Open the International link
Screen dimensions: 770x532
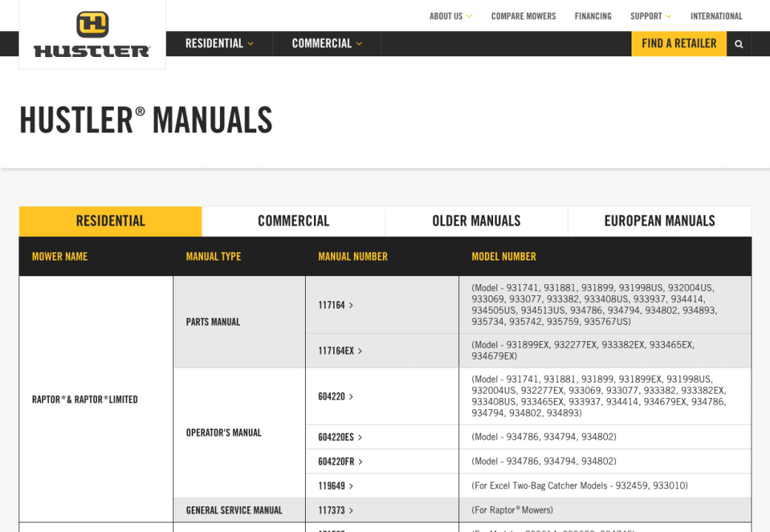tap(716, 16)
